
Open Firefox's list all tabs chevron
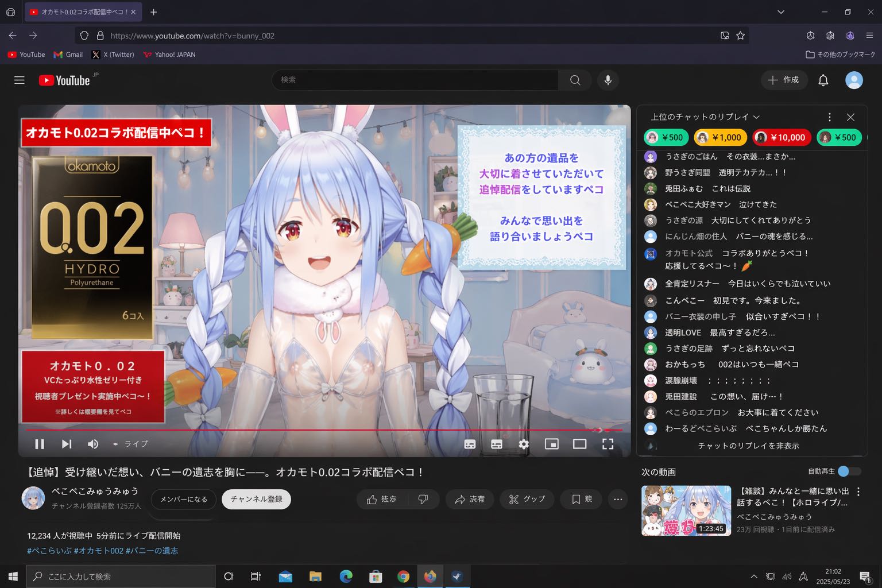coord(780,12)
